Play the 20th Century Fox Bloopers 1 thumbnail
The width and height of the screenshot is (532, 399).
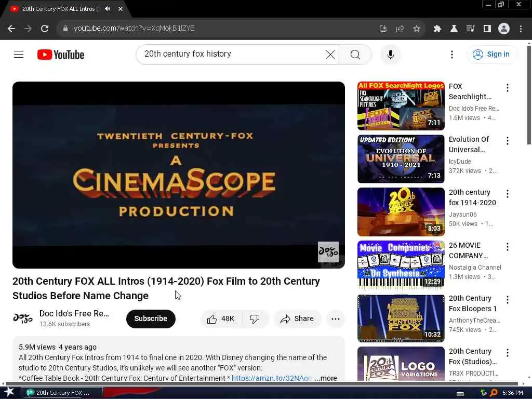click(x=401, y=318)
